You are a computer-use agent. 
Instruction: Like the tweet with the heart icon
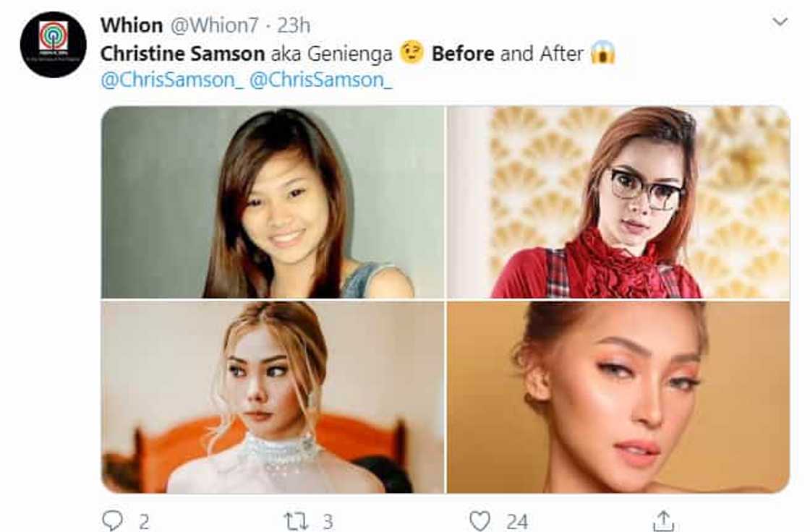coord(479,520)
